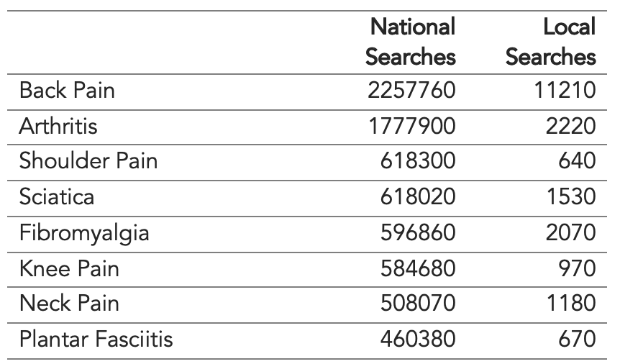Click the Shoulder Pain row label
Viewport: 620px width, 364px height.
pos(88,160)
